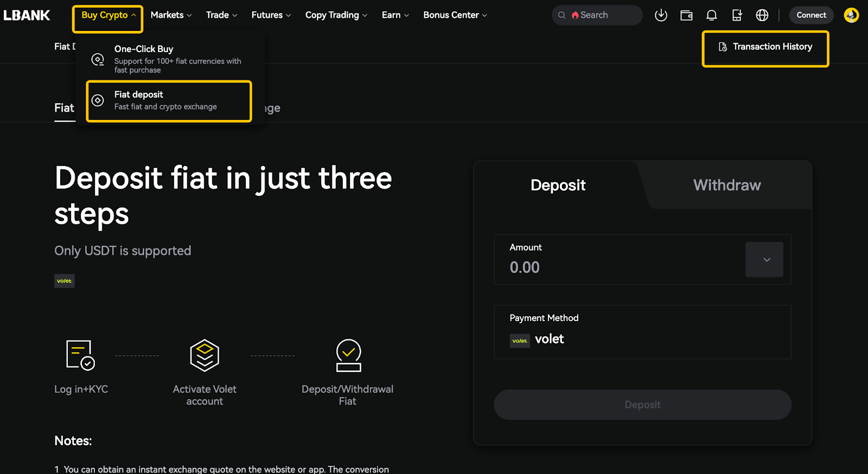Click the search magnifier icon
This screenshot has height=474, width=868.
[x=561, y=15]
